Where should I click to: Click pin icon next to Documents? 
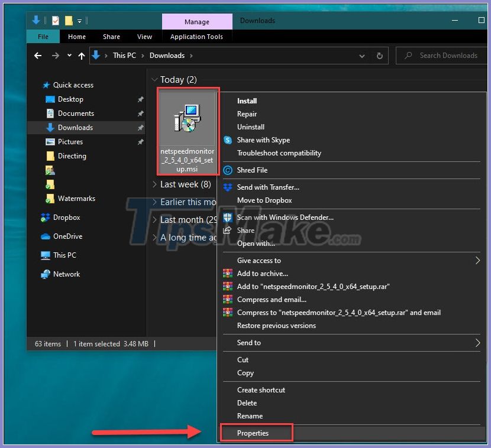(x=141, y=113)
